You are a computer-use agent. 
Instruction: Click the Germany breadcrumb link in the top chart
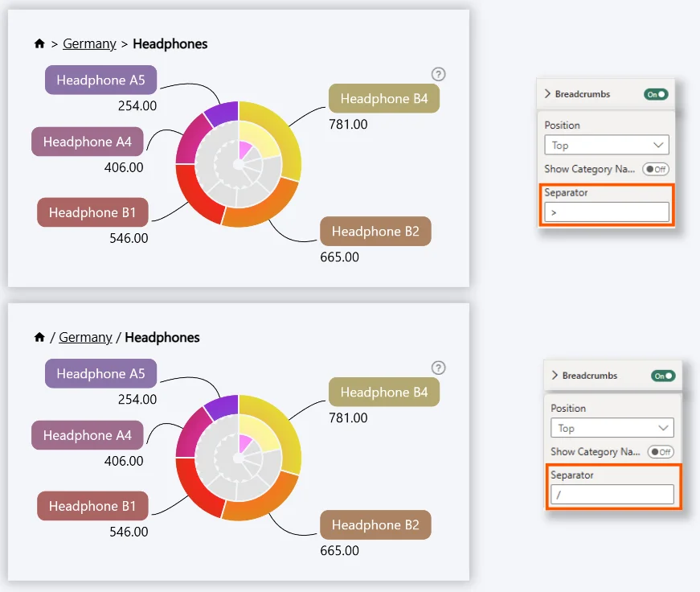(89, 44)
